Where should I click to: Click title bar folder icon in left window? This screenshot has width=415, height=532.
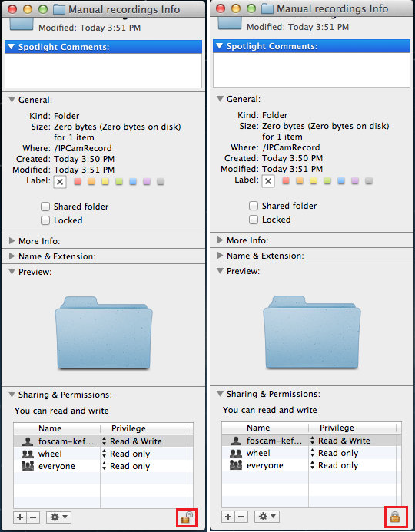tap(59, 8)
